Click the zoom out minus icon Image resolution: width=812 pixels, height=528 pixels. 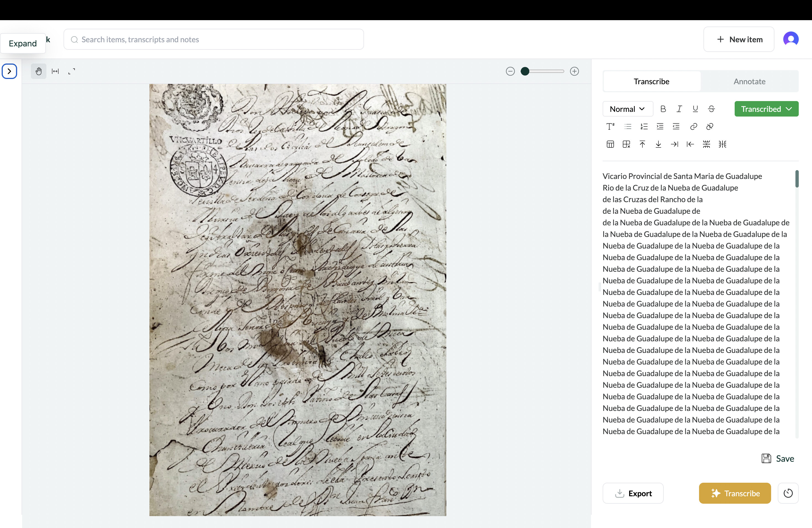(510, 71)
